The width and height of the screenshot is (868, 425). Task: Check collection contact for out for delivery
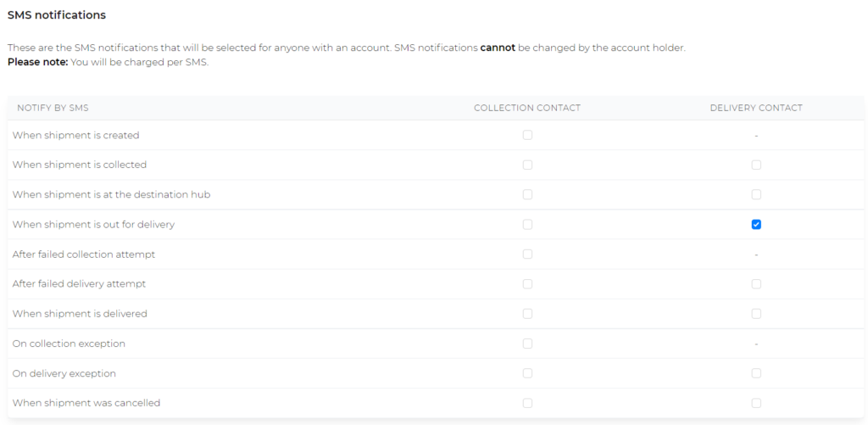coord(527,225)
